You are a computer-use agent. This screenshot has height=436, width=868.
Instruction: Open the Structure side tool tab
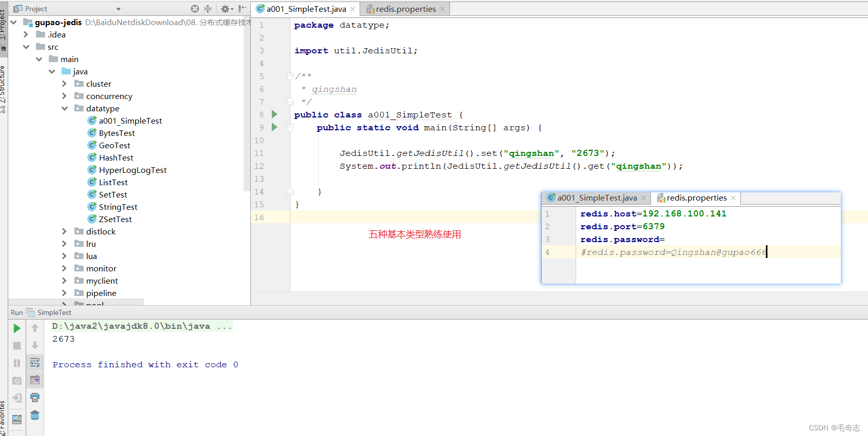[x=3, y=85]
